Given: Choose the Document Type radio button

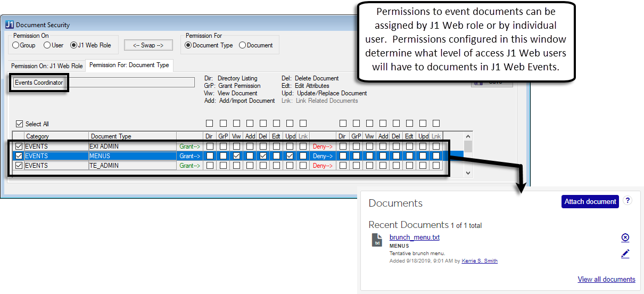Looking at the screenshot, I should (x=188, y=45).
